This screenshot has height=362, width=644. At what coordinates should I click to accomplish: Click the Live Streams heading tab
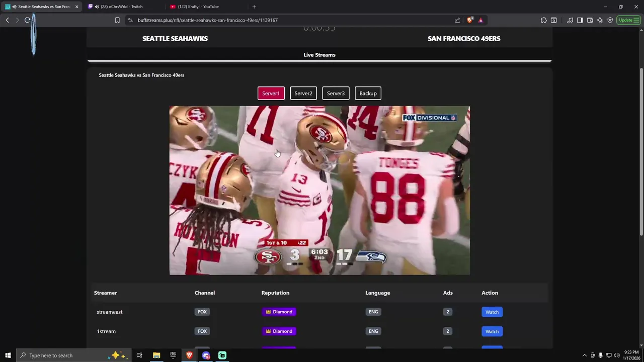click(x=319, y=55)
